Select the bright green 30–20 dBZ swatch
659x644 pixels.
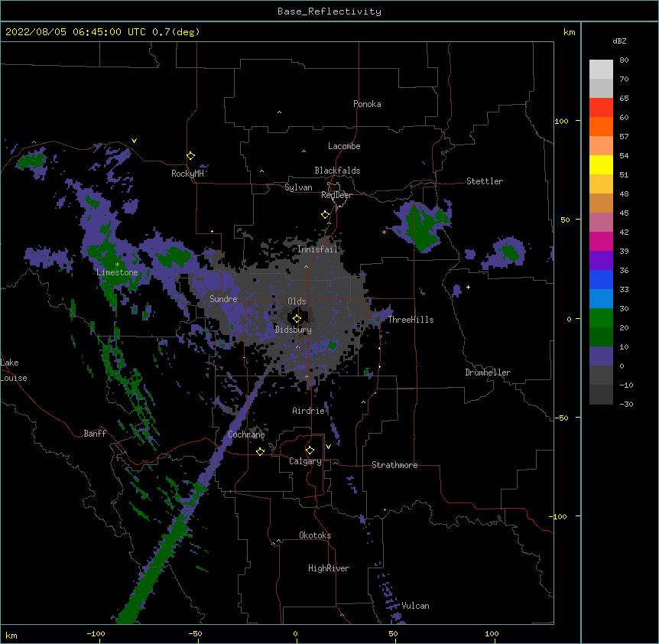click(601, 318)
